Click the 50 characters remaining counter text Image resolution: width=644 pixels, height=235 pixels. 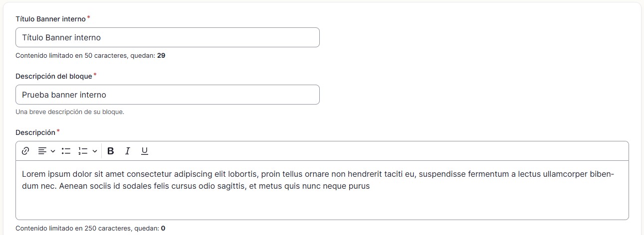click(x=90, y=56)
